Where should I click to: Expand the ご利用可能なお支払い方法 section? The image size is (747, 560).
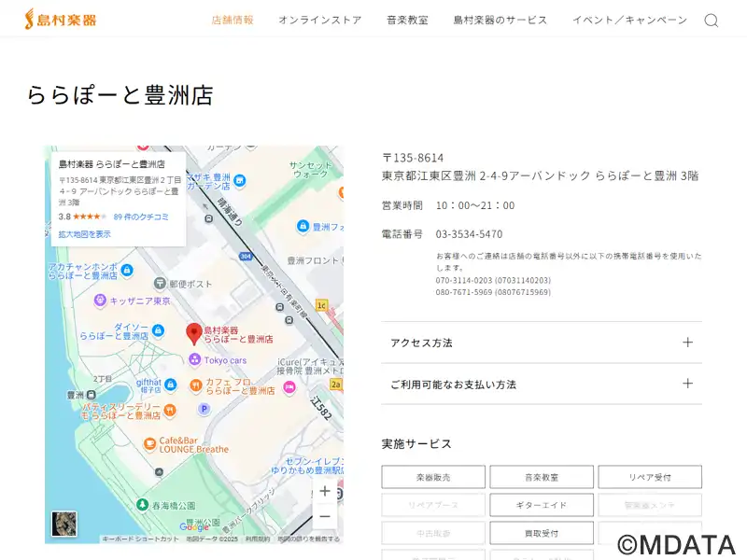point(542,384)
